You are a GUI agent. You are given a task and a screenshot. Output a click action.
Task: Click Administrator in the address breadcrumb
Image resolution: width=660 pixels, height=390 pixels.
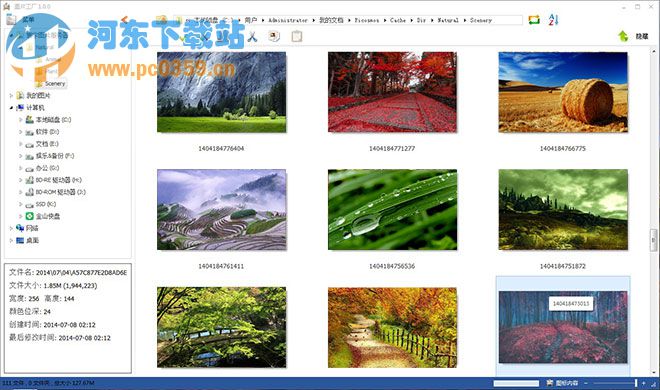(x=288, y=20)
